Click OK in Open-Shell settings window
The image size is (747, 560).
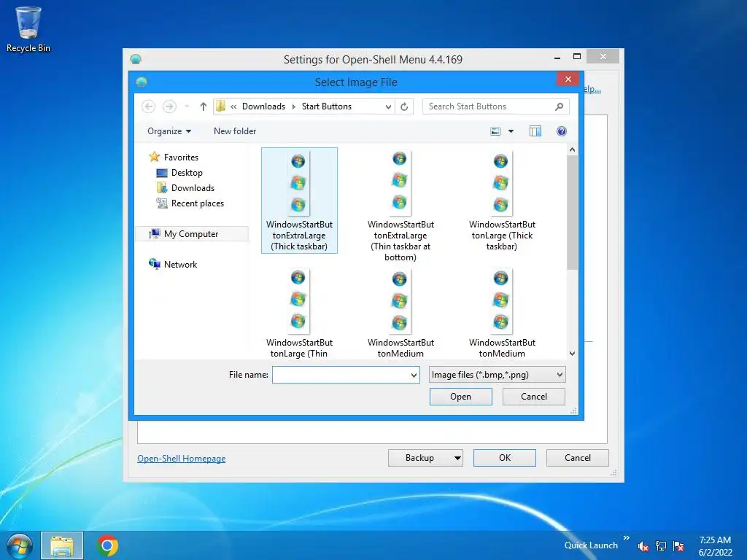[x=505, y=458]
